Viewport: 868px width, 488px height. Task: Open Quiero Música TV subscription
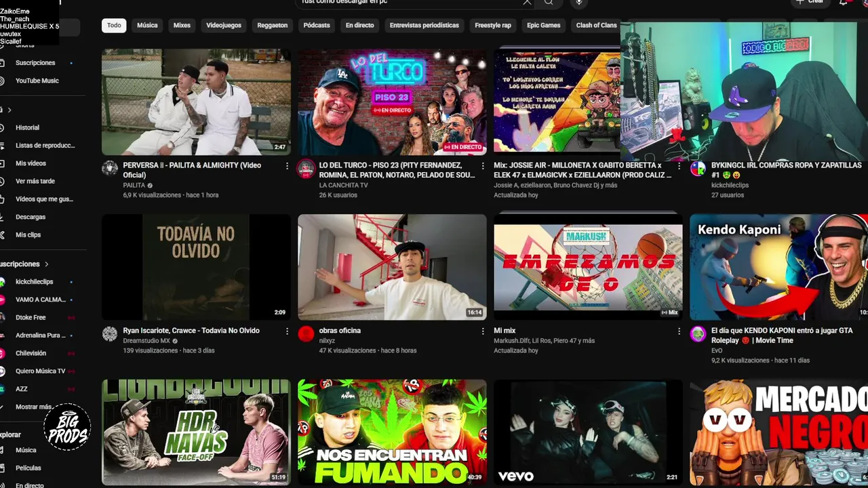click(40, 371)
